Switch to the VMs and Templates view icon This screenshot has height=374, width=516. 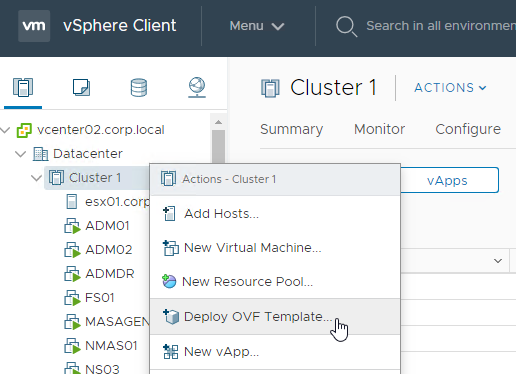tap(81, 87)
